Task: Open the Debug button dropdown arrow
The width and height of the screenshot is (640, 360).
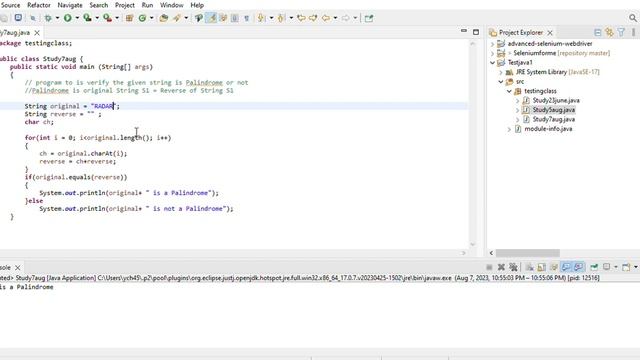Action: [x=57, y=18]
